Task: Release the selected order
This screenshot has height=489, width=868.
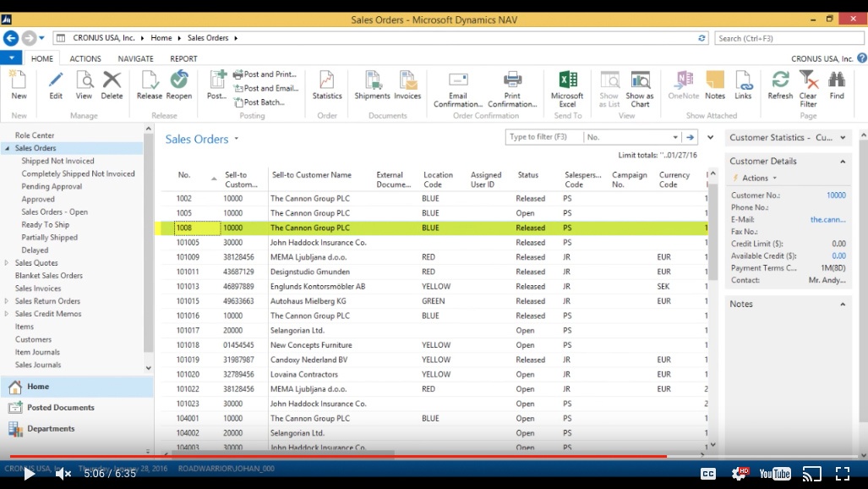Action: click(x=150, y=85)
